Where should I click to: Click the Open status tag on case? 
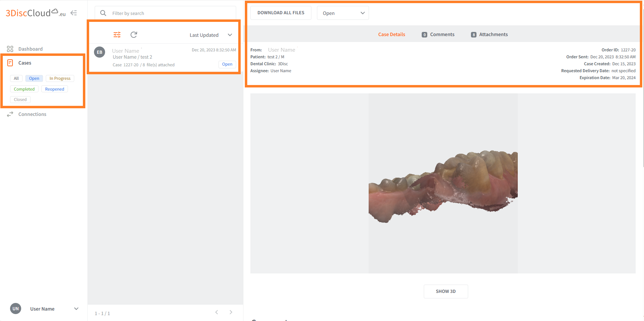(227, 64)
